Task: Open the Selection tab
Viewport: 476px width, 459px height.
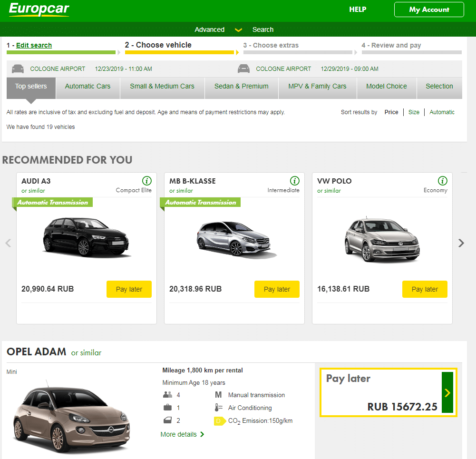Action: pos(439,88)
